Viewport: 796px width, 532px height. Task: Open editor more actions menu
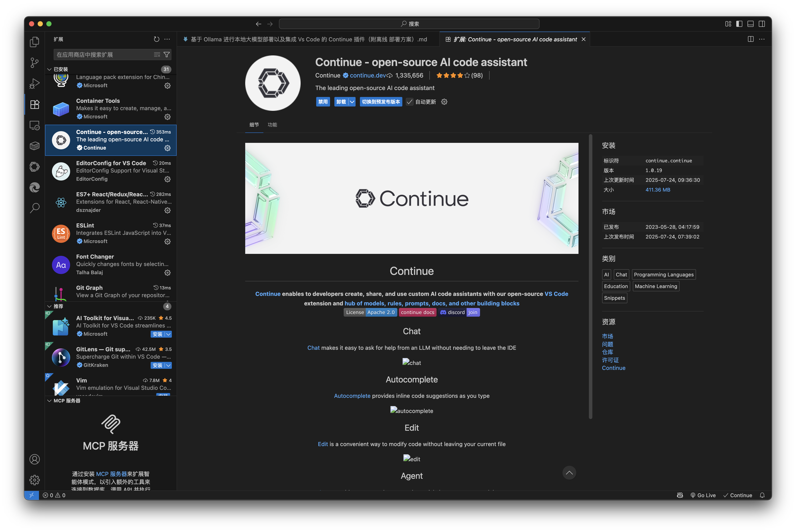(762, 39)
